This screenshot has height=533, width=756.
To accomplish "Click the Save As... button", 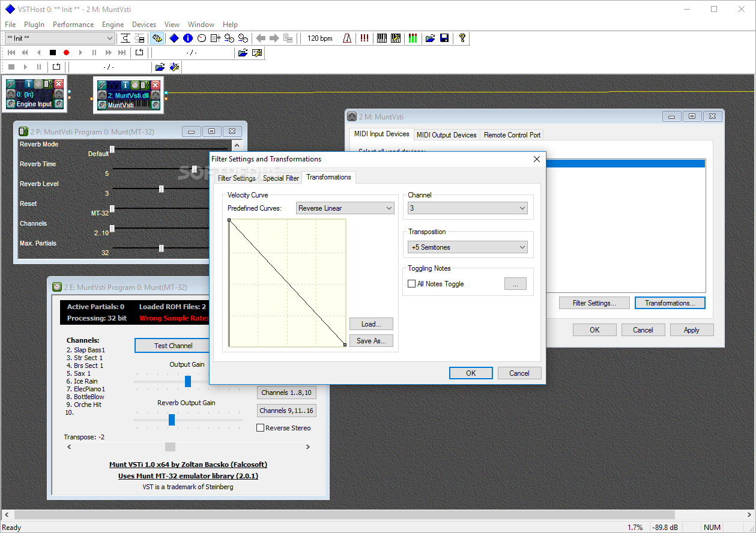I will (x=371, y=341).
